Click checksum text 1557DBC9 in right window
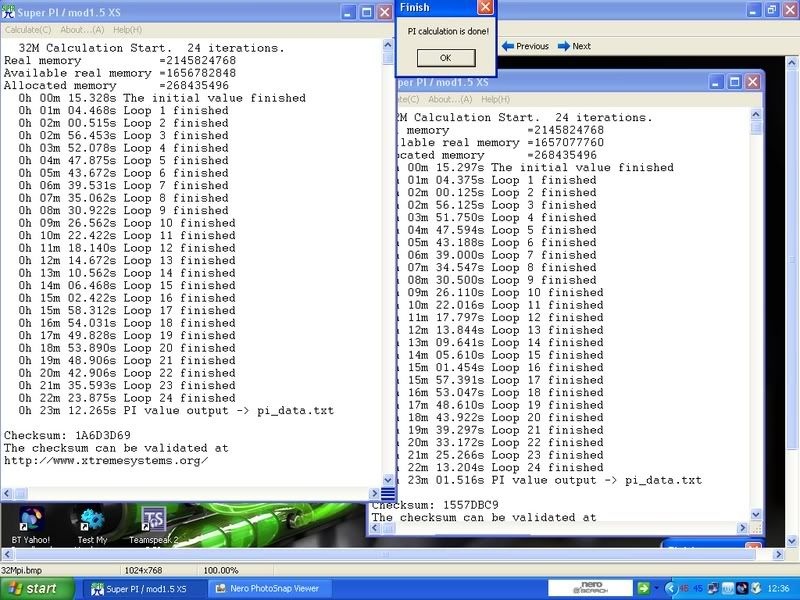This screenshot has height=600, width=800. point(470,505)
